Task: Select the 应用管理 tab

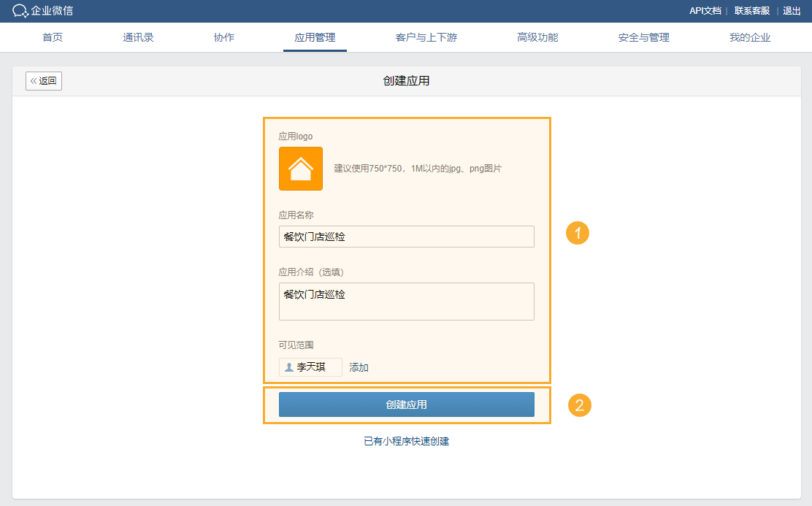Action: [315, 37]
